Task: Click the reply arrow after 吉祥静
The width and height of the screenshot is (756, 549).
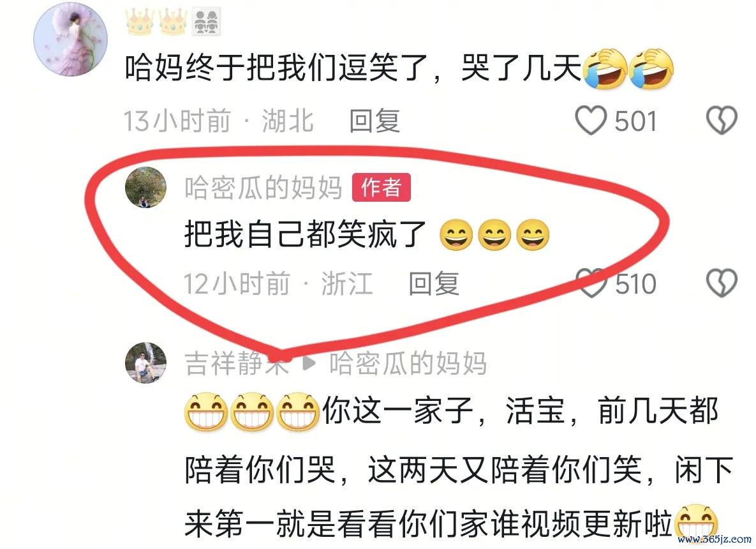Action: click(x=309, y=363)
